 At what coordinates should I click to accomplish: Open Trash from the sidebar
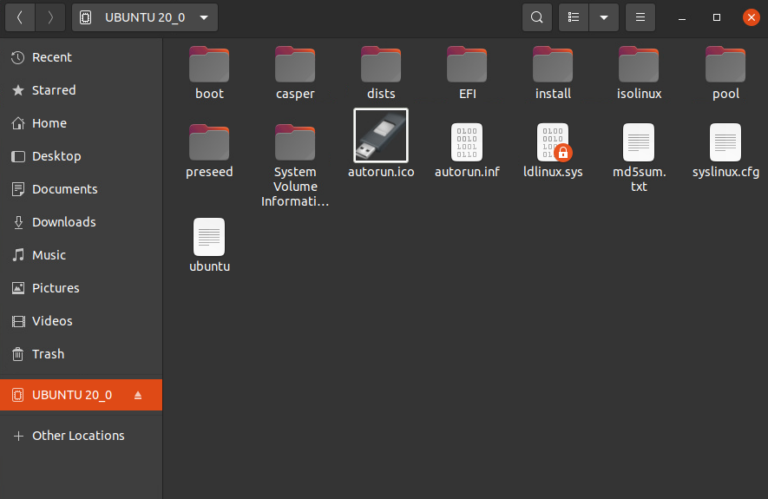[47, 354]
